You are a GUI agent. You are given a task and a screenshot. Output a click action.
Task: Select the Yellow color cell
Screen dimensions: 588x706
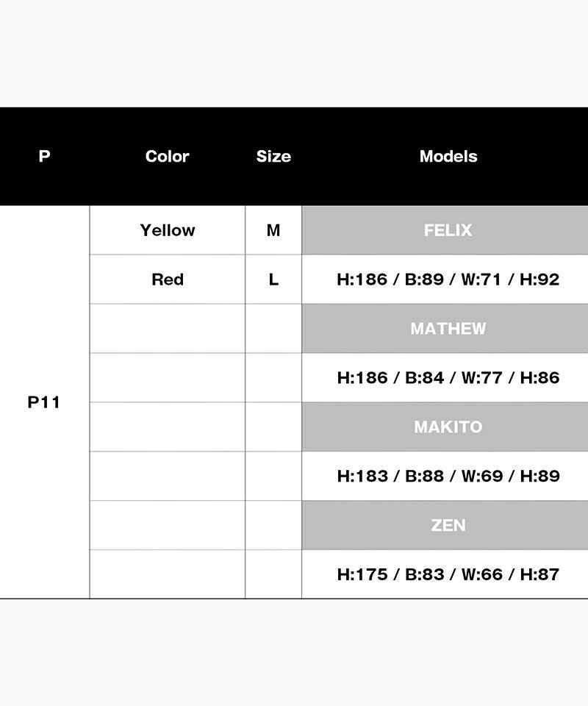(x=168, y=230)
